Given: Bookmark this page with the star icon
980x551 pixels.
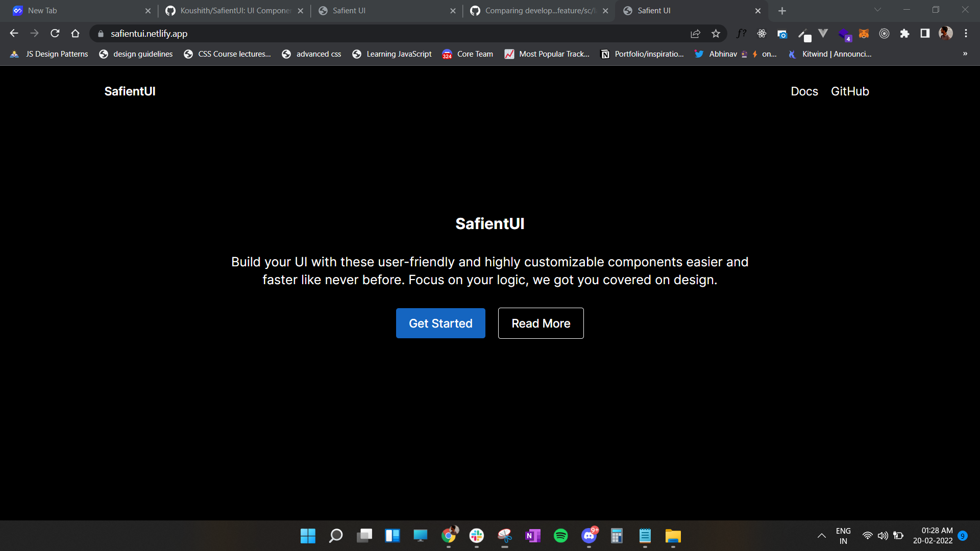Looking at the screenshot, I should (x=716, y=33).
